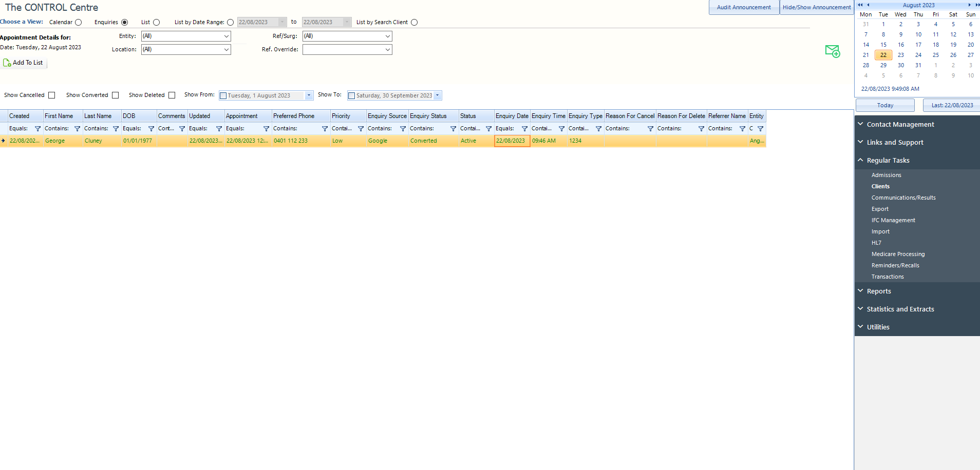
Task: Select 23 August in the calendar
Action: pos(901,55)
